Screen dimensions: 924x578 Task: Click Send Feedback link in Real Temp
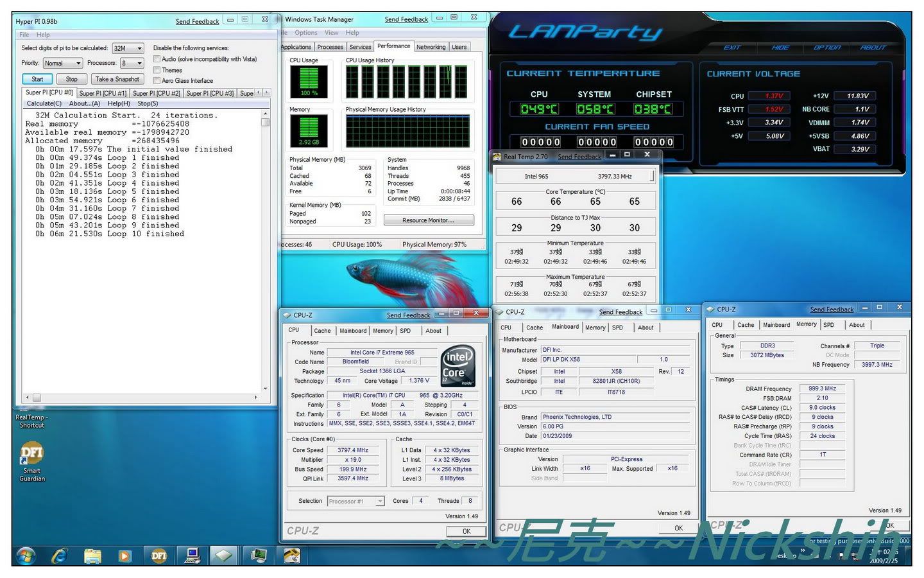579,157
